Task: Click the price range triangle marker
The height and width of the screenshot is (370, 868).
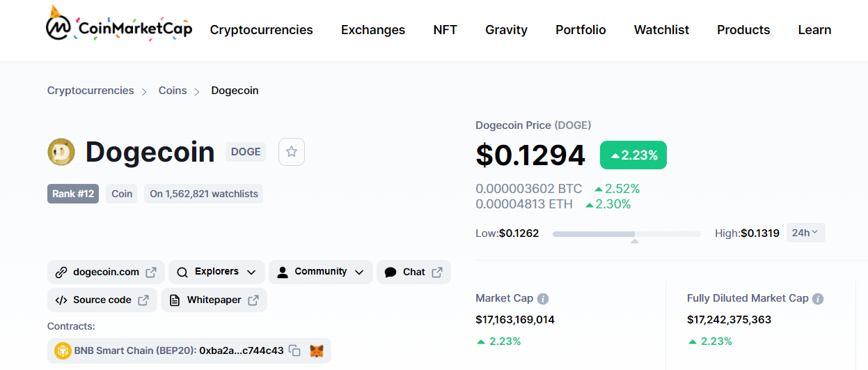Action: (x=634, y=241)
